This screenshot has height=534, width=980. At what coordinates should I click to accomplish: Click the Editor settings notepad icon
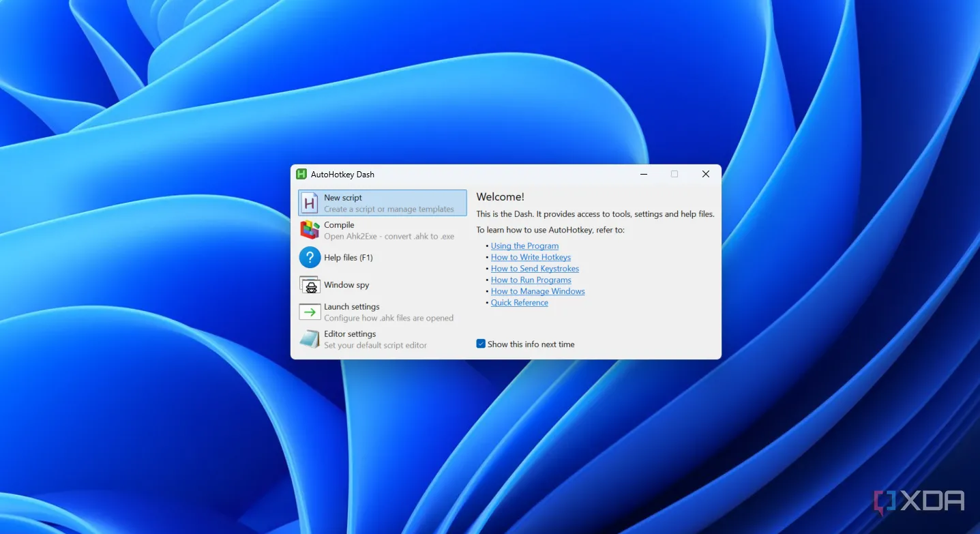click(310, 339)
